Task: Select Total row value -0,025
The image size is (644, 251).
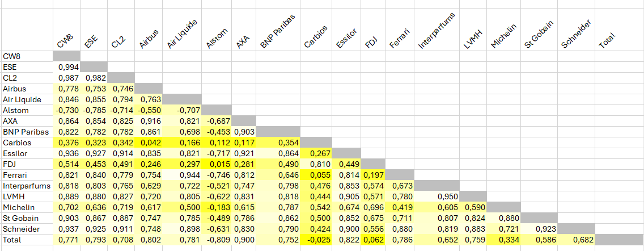Action: [316, 239]
